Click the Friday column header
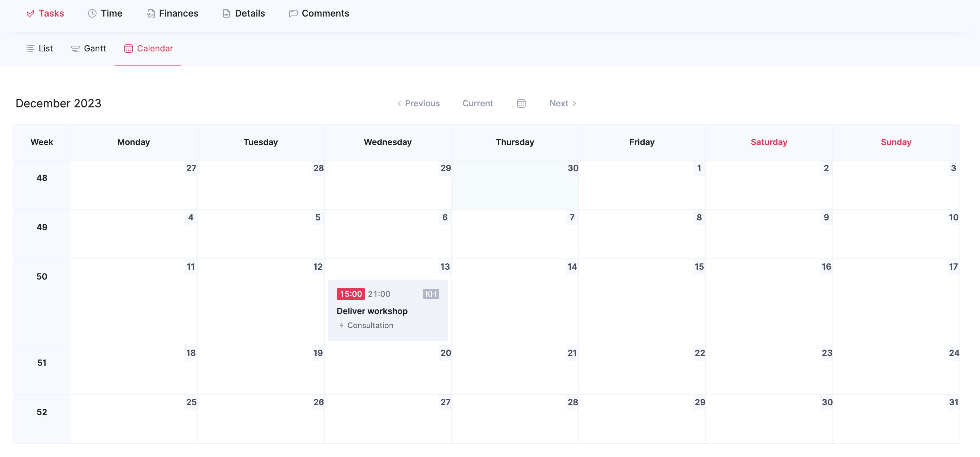Image resolution: width=980 pixels, height=457 pixels. (642, 142)
